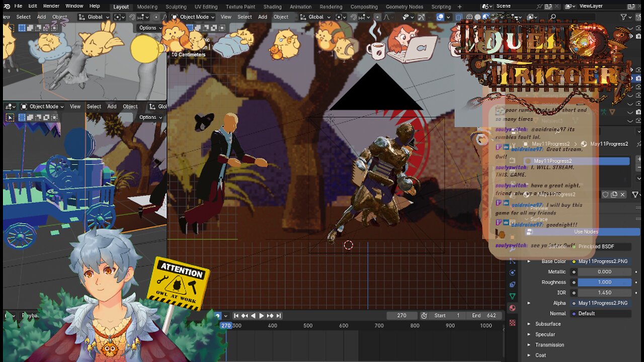Open Object Mode dropdown in lower-left viewport
This screenshot has height=362, width=644.
pyautogui.click(x=43, y=107)
